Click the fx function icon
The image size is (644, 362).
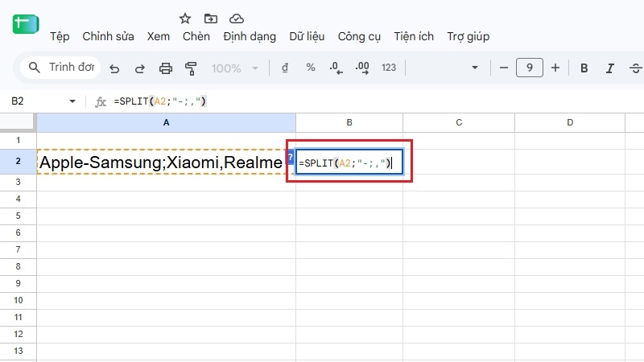point(101,101)
